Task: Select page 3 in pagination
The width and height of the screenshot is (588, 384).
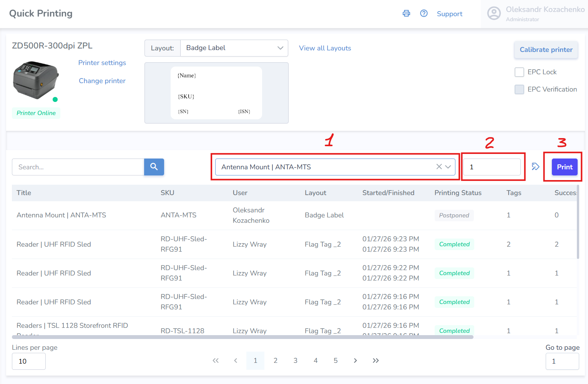Action: [295, 361]
